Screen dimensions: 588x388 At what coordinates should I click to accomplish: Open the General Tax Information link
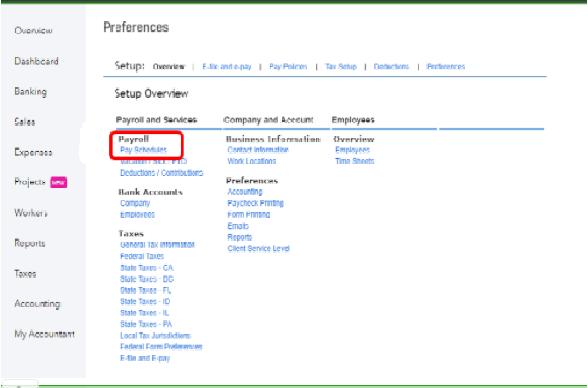coord(157,245)
